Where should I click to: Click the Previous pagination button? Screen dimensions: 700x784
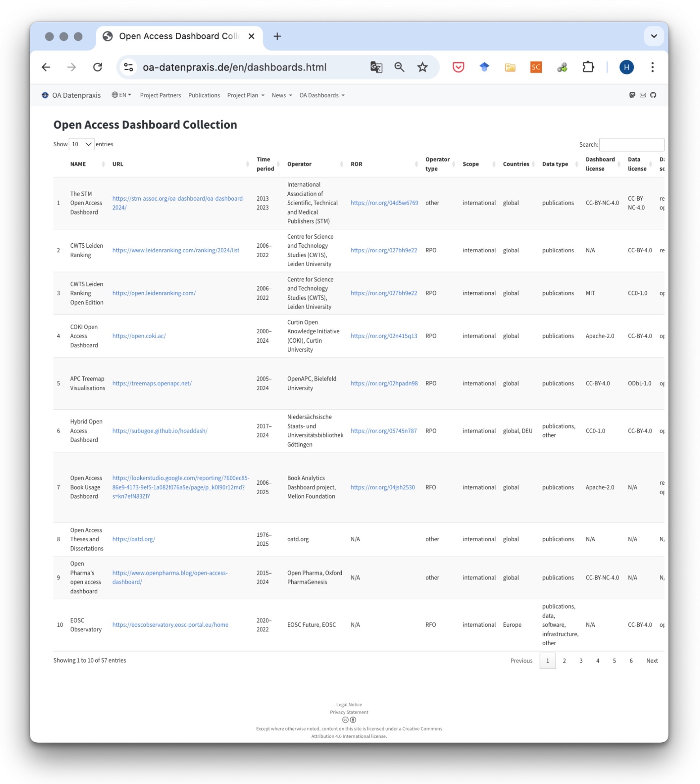pos(521,661)
